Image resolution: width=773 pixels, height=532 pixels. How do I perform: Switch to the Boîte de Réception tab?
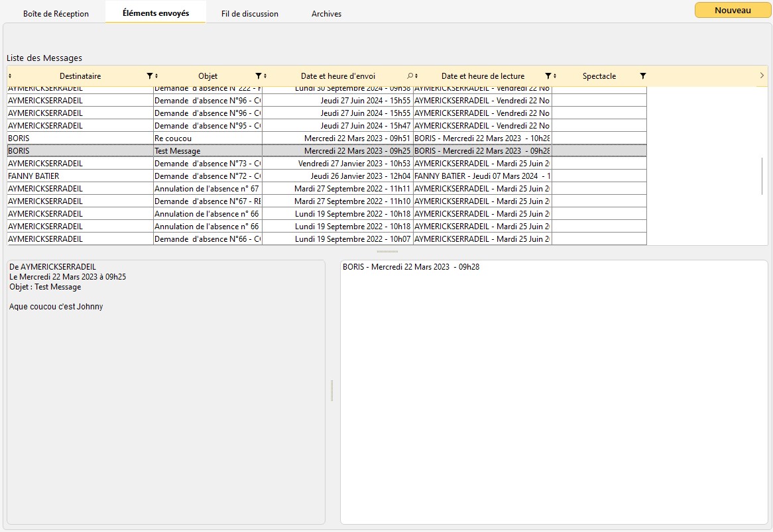[x=56, y=14]
